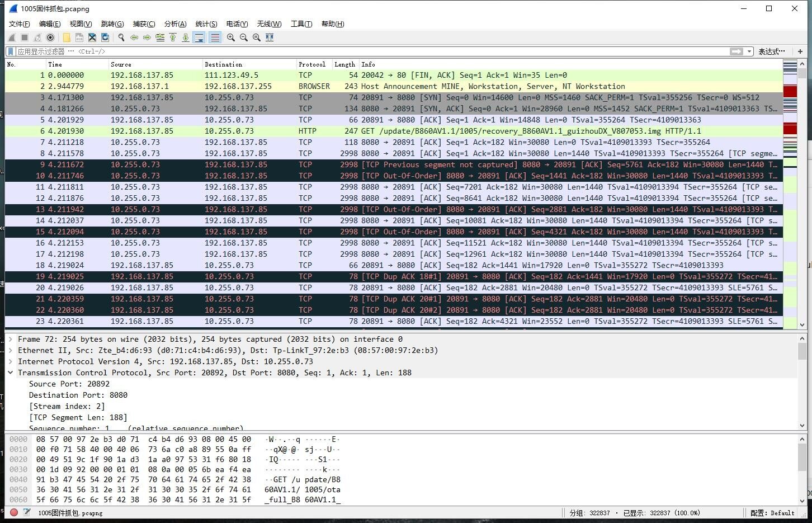Image resolution: width=812 pixels, height=523 pixels.
Task: Sort by the Time column header
Action: tap(77, 64)
